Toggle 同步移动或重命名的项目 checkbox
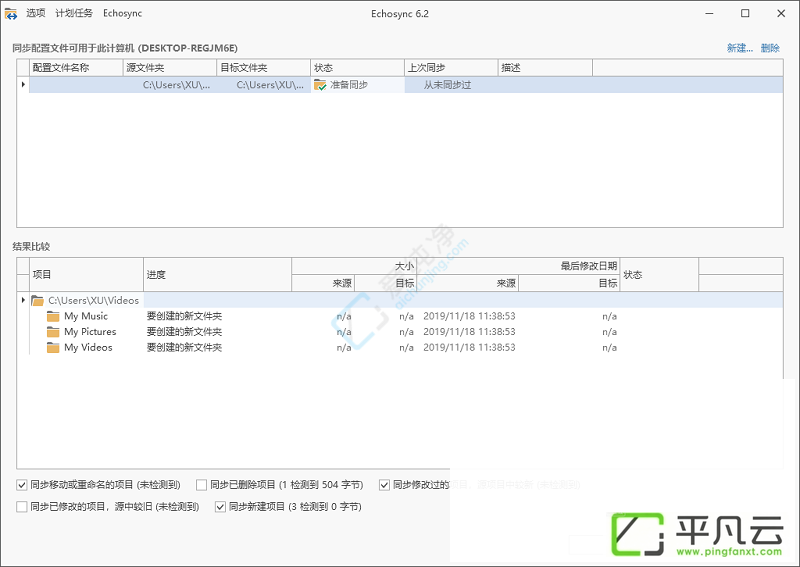Screen dimensions: 800x567 point(21,485)
